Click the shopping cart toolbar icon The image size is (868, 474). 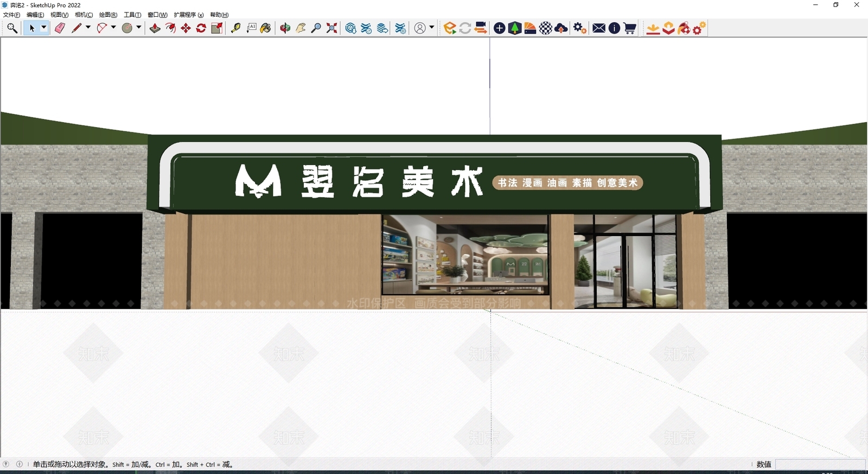point(630,28)
